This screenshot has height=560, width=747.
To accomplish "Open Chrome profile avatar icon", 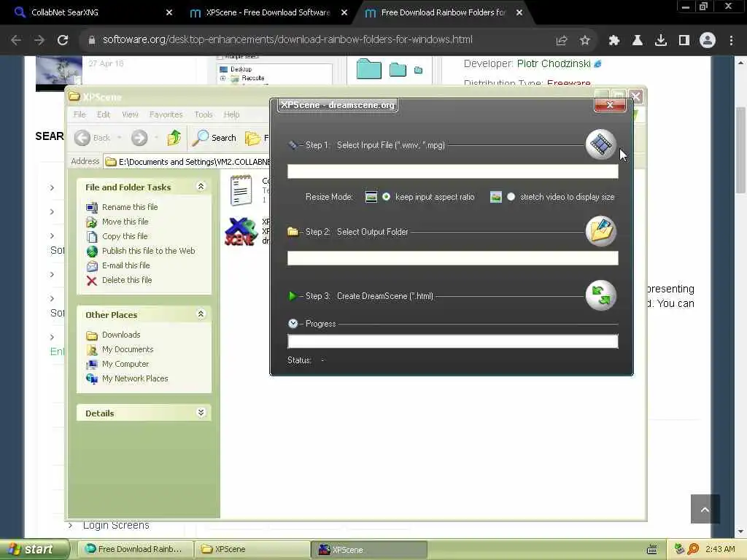I will [708, 40].
